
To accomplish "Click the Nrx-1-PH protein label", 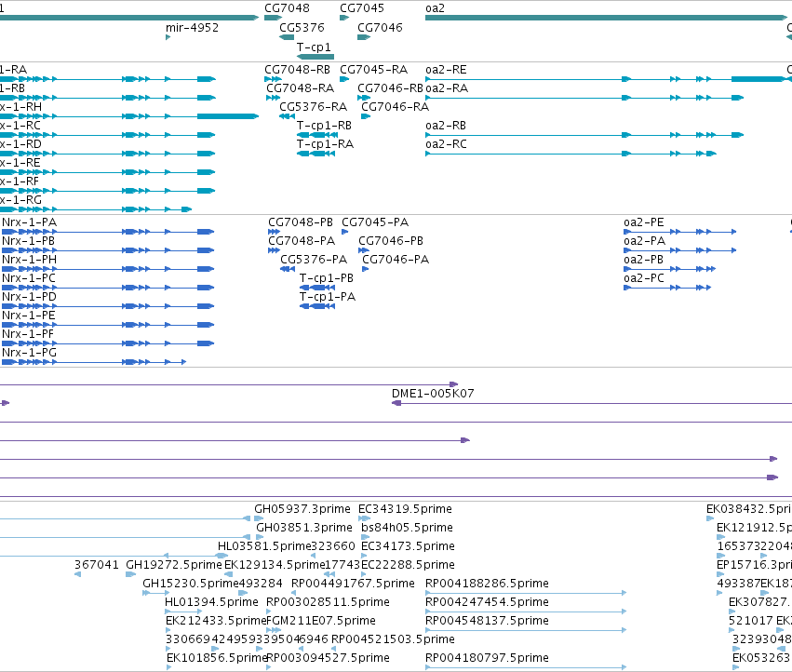I will click(29, 261).
